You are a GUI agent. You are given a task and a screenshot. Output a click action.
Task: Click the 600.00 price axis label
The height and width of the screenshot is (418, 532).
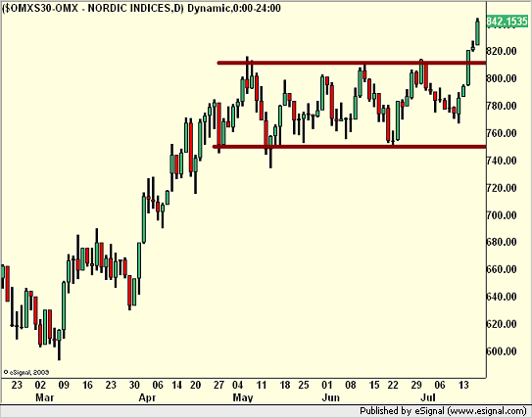pos(502,351)
